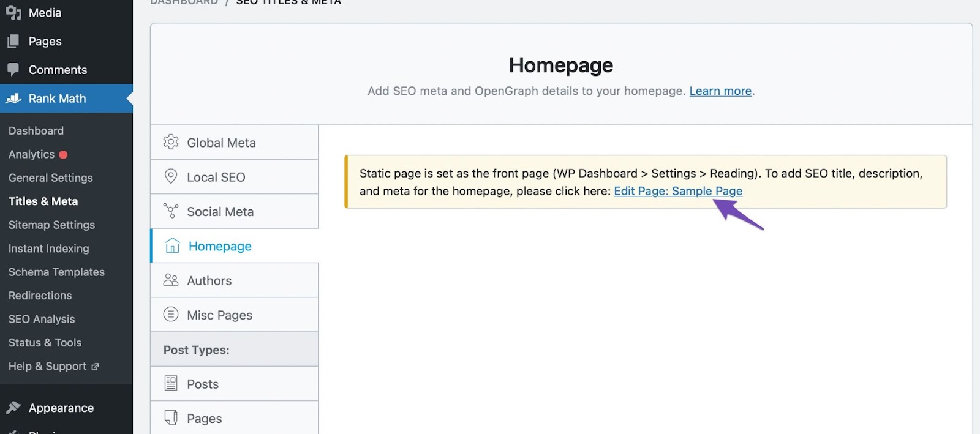Click the Rank Math logo icon
The width and height of the screenshot is (980, 434).
[x=13, y=98]
